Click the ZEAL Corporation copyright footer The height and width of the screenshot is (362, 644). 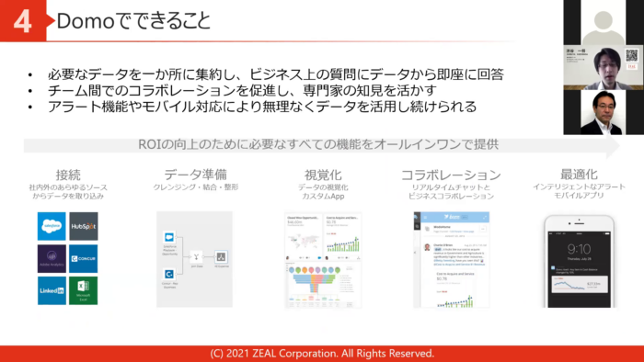322,354
